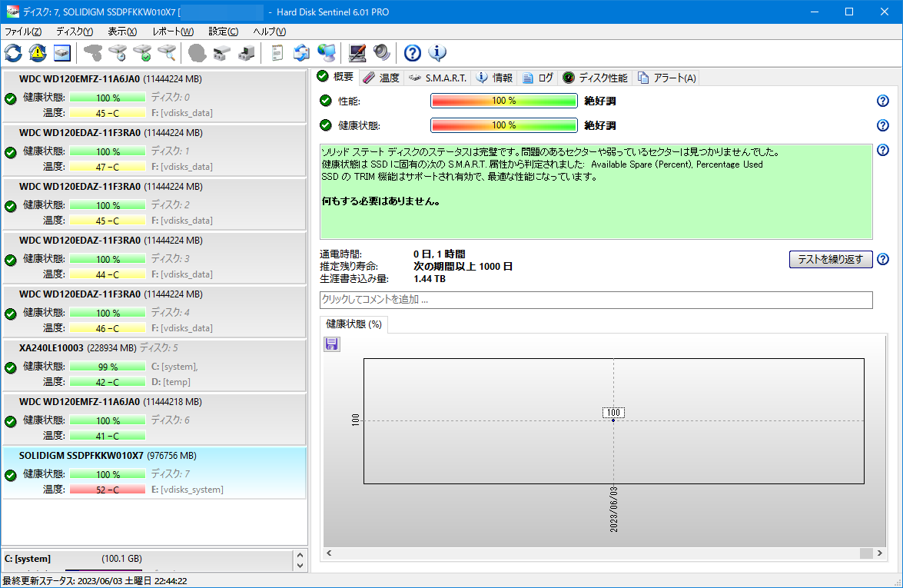Click the green check icon of ディスク: 0
Viewport: 903px width, 588px height.
[10, 98]
